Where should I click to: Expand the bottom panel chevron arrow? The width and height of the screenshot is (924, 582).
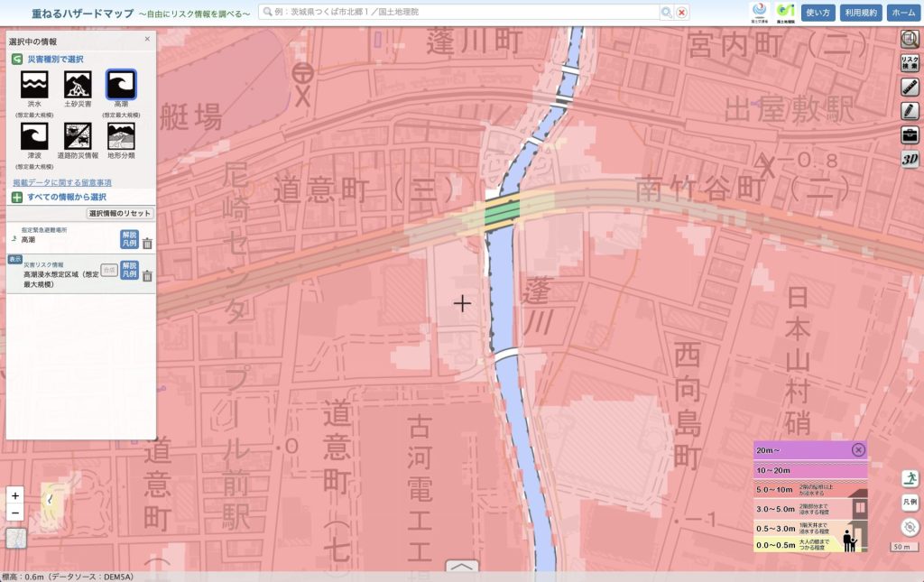tap(462, 568)
